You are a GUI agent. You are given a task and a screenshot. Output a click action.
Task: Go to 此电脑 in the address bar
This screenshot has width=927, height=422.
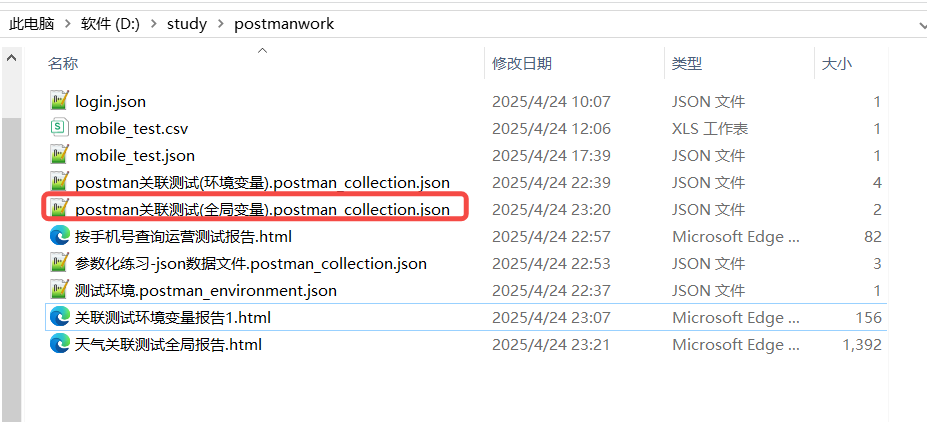pos(32,24)
